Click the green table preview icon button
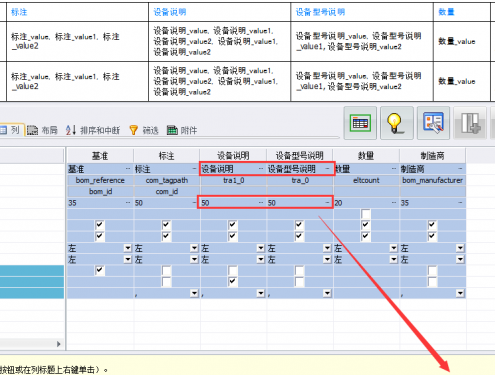This screenshot has width=495, height=375. (x=360, y=123)
